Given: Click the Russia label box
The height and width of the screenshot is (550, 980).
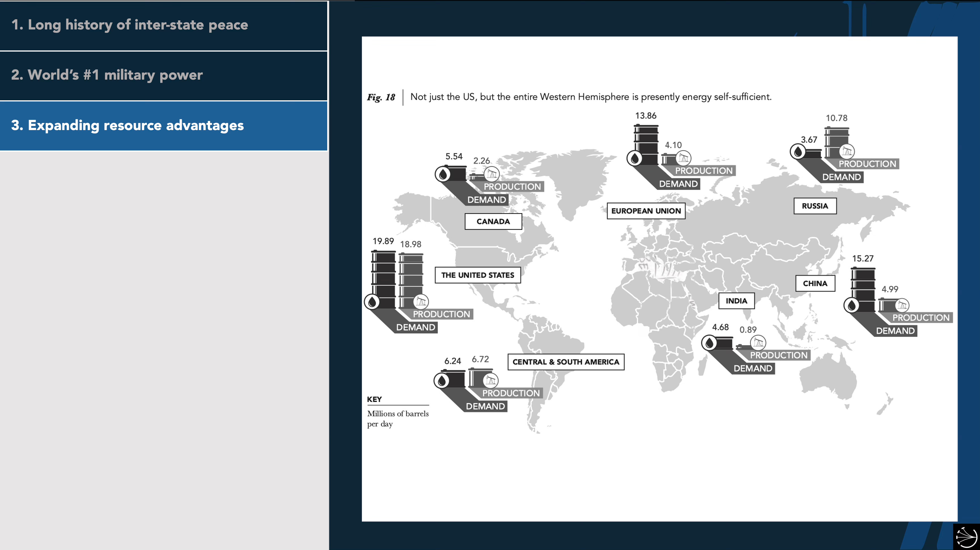Looking at the screenshot, I should 815,206.
